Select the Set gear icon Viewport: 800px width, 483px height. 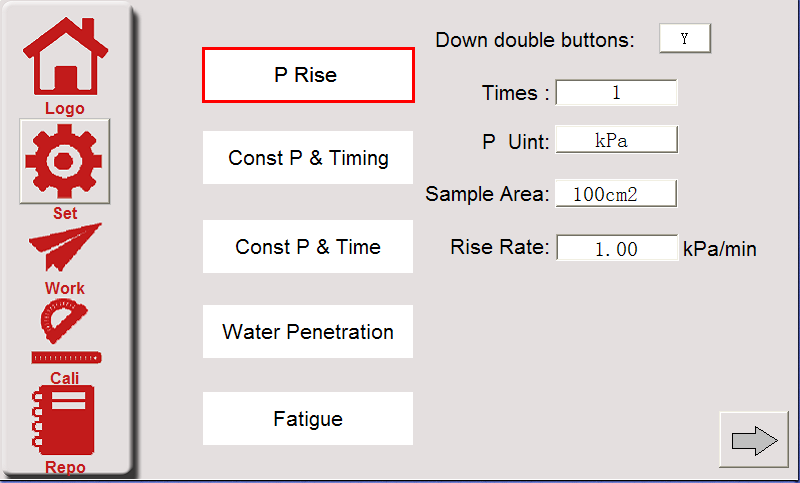[x=65, y=161]
